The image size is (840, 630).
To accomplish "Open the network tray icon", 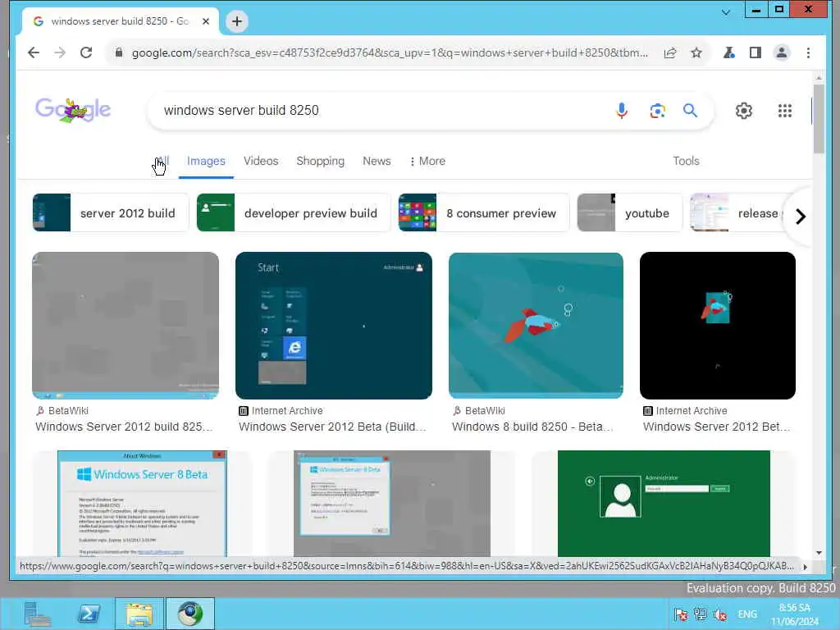I will click(x=701, y=614).
